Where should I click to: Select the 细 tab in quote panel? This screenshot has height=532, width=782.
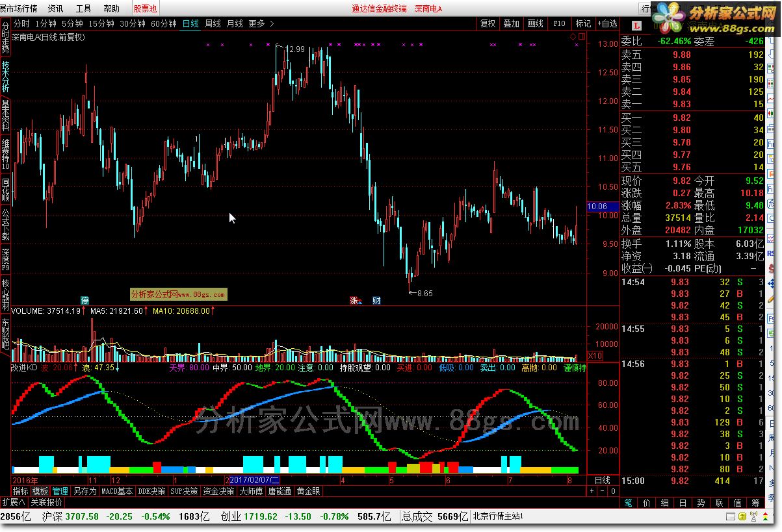click(x=665, y=503)
